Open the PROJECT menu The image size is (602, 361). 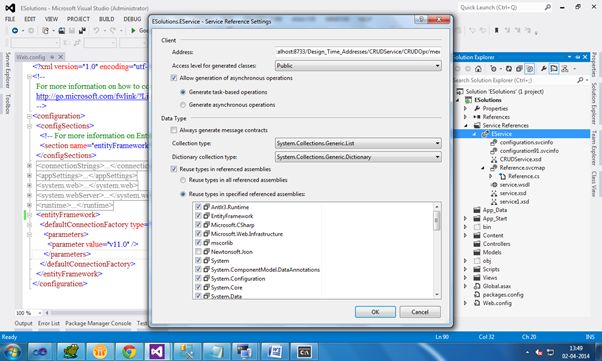click(78, 19)
